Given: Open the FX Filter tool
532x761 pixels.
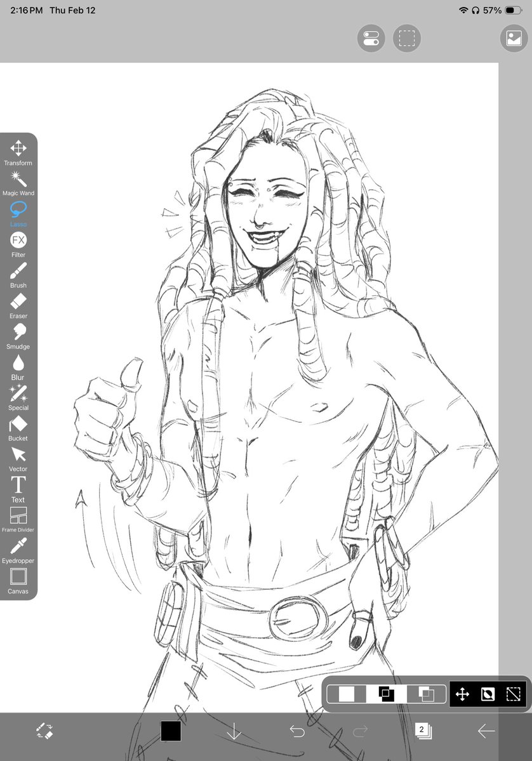Looking at the screenshot, I should click(18, 244).
